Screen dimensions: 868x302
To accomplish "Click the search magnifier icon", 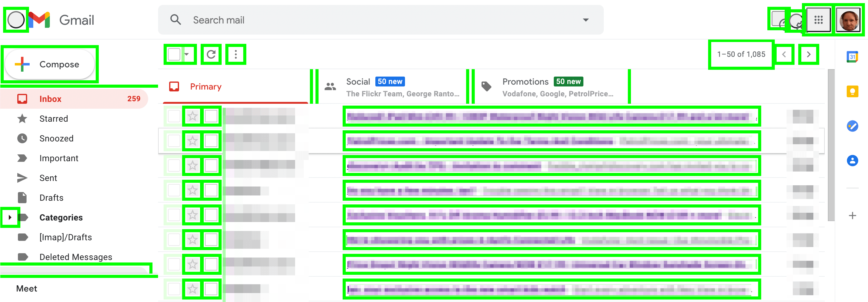I will (176, 20).
